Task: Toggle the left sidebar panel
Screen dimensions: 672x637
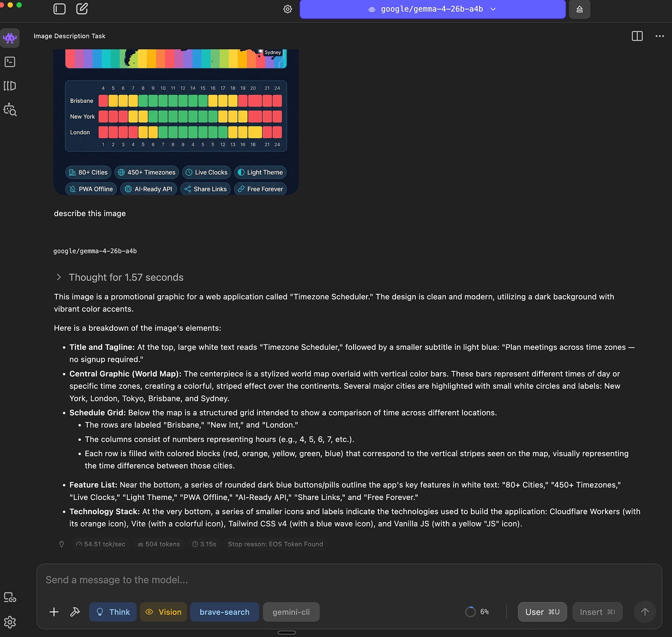Action: [x=60, y=9]
